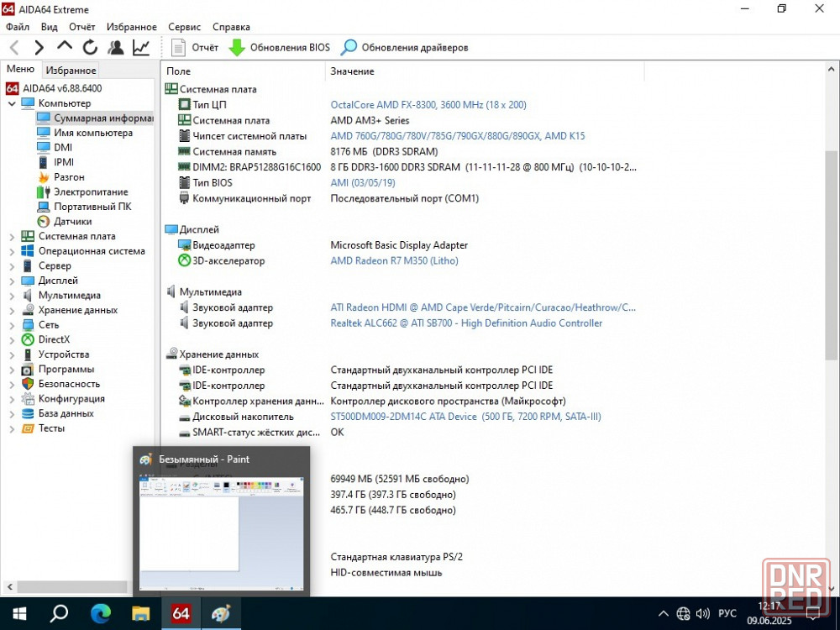The height and width of the screenshot is (630, 840).
Task: Expand the Сервер tree node
Action: (x=12, y=265)
